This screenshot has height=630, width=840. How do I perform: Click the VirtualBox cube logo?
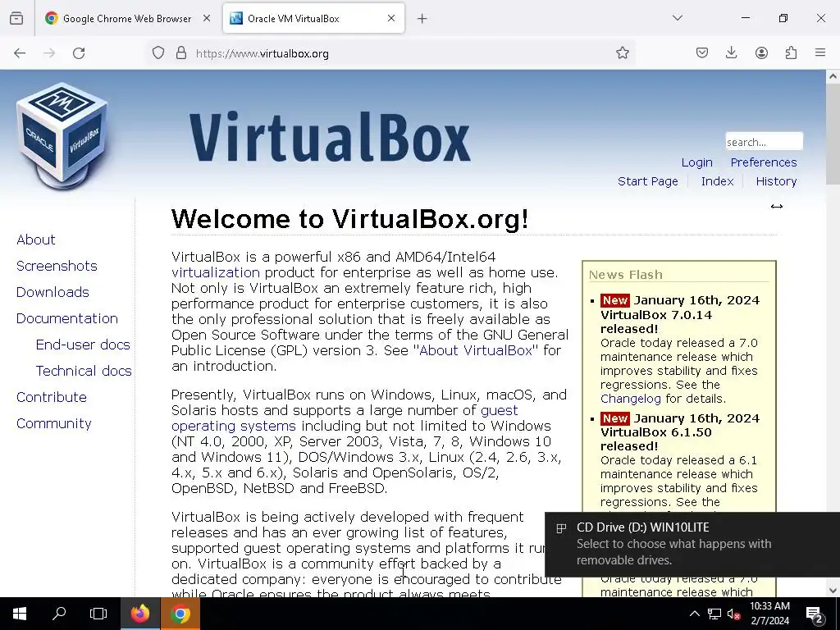coord(62,136)
